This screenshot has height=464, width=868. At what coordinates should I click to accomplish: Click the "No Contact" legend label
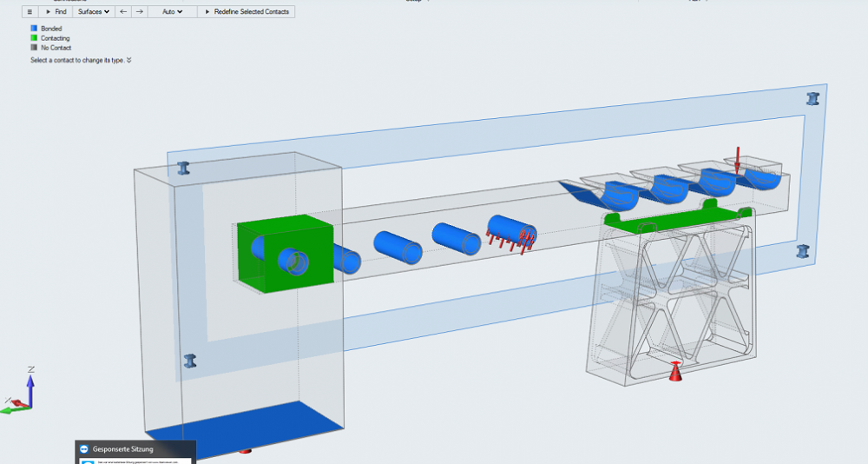tap(56, 48)
